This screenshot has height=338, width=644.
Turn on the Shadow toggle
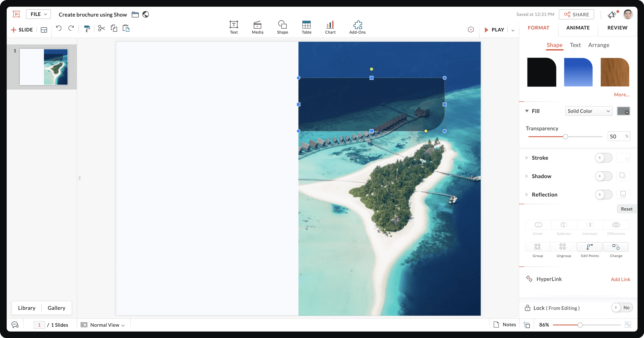click(x=603, y=176)
